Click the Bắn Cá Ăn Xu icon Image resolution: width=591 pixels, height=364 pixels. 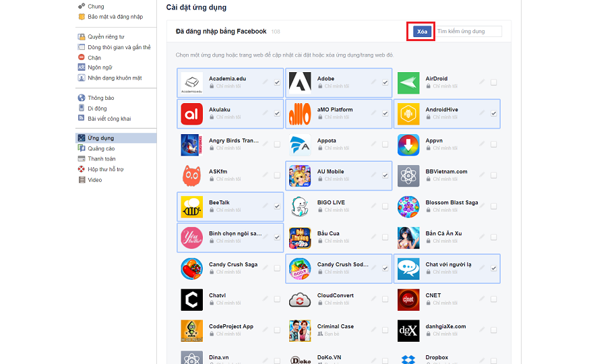pos(408,237)
